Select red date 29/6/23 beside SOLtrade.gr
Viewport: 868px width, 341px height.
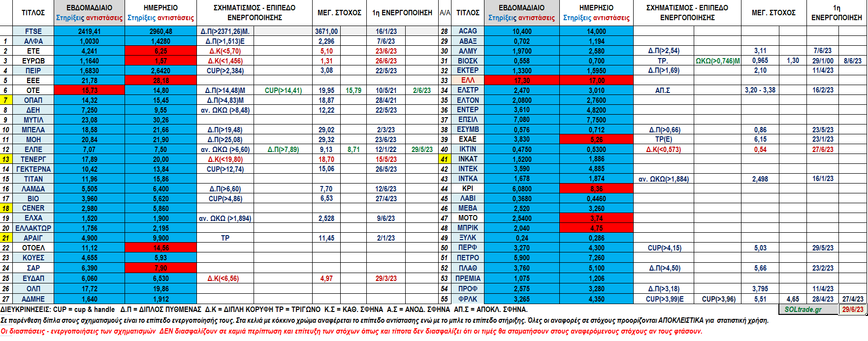pos(853,310)
